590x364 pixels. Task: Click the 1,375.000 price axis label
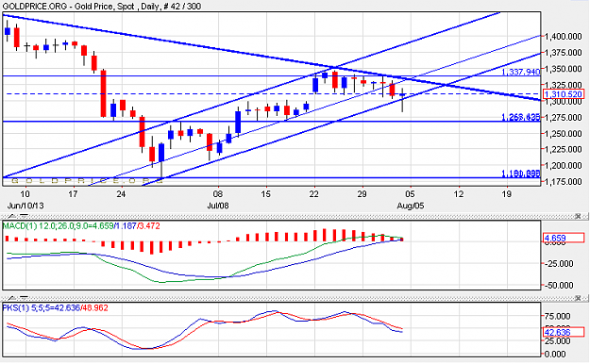point(563,53)
